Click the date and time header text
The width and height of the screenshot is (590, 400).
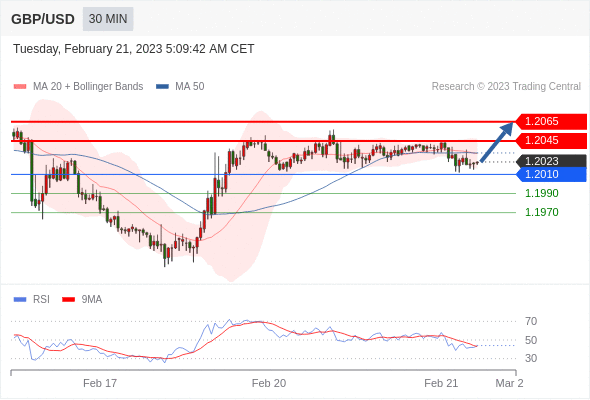(134, 49)
